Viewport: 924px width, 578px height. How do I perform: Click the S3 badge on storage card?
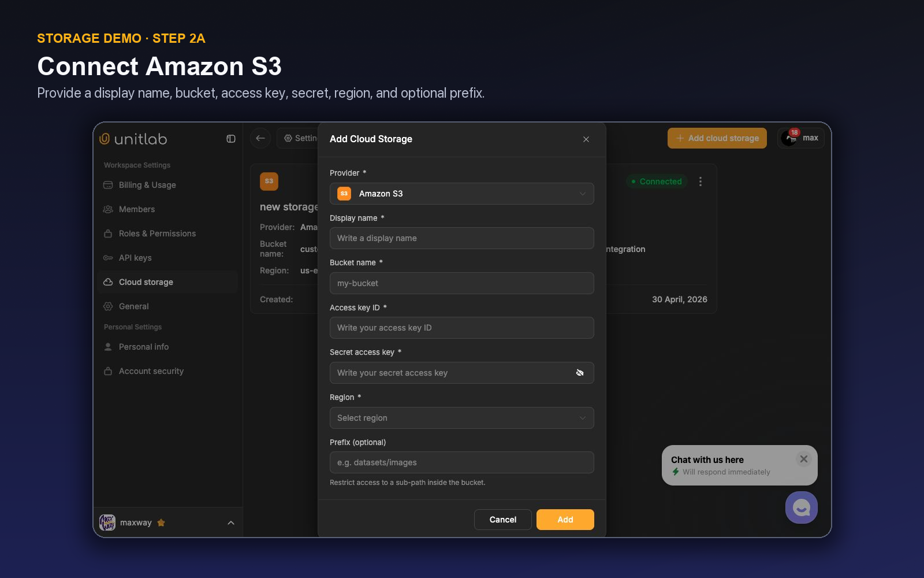click(x=269, y=181)
